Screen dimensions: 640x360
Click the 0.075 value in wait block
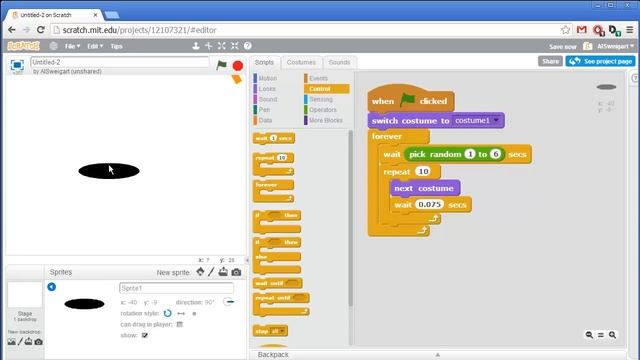tap(429, 204)
